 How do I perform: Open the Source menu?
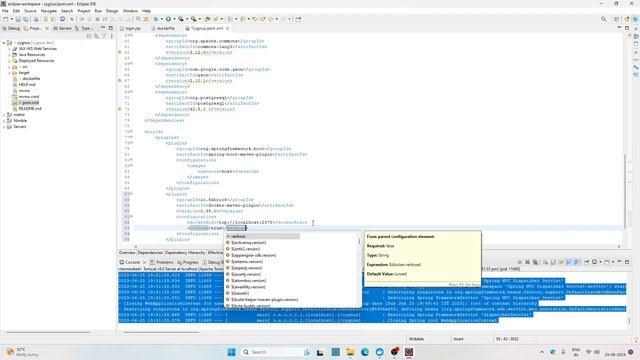pyautogui.click(x=30, y=11)
